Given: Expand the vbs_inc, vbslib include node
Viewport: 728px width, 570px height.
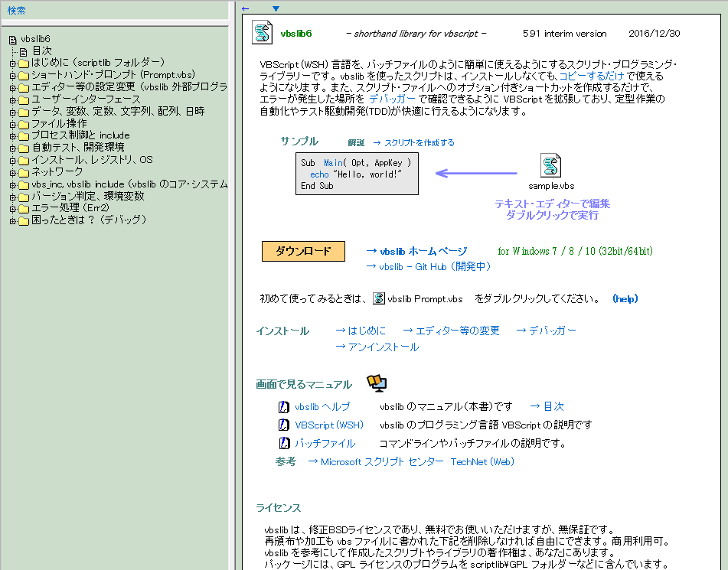Looking at the screenshot, I should point(12,185).
